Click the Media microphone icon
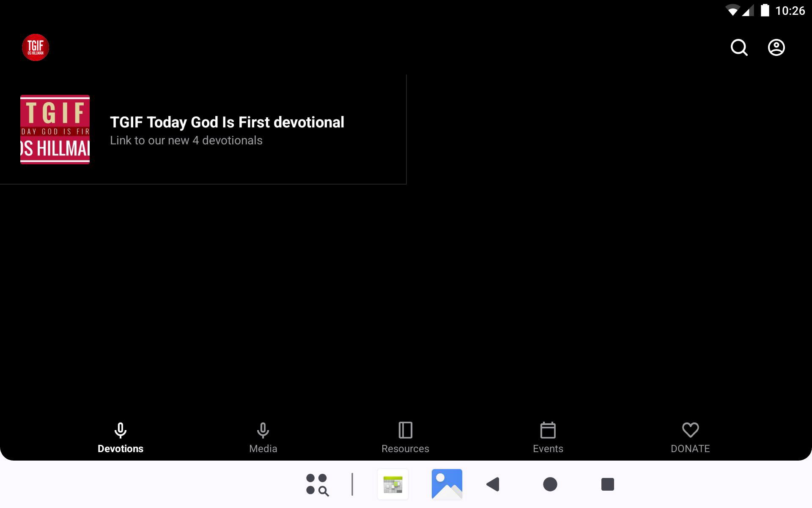812x508 pixels. tap(263, 430)
